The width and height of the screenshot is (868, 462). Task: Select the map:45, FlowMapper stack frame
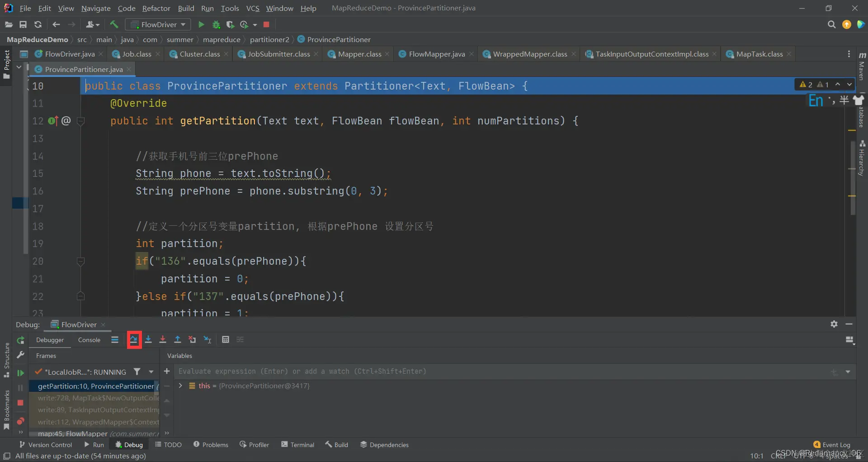coord(94,433)
